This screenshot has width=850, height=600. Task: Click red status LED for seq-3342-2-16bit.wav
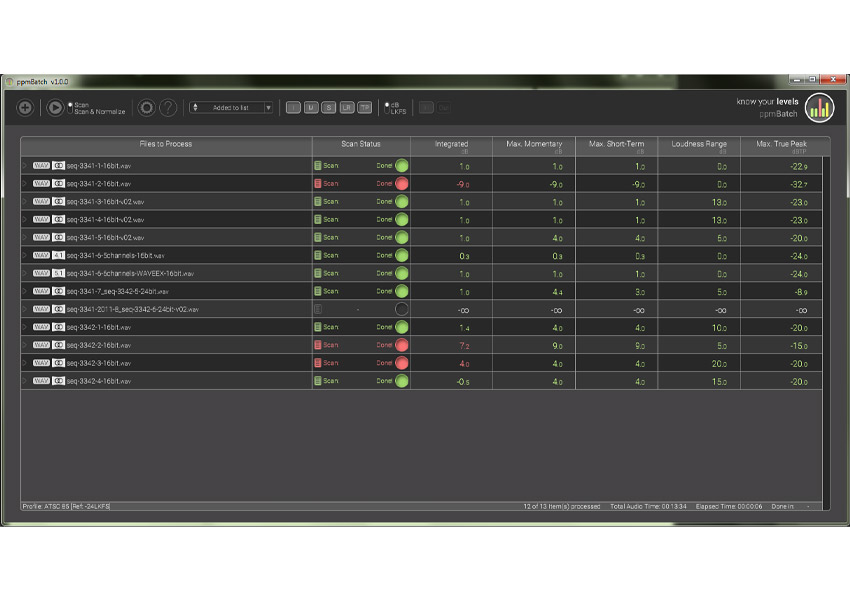pyautogui.click(x=402, y=345)
